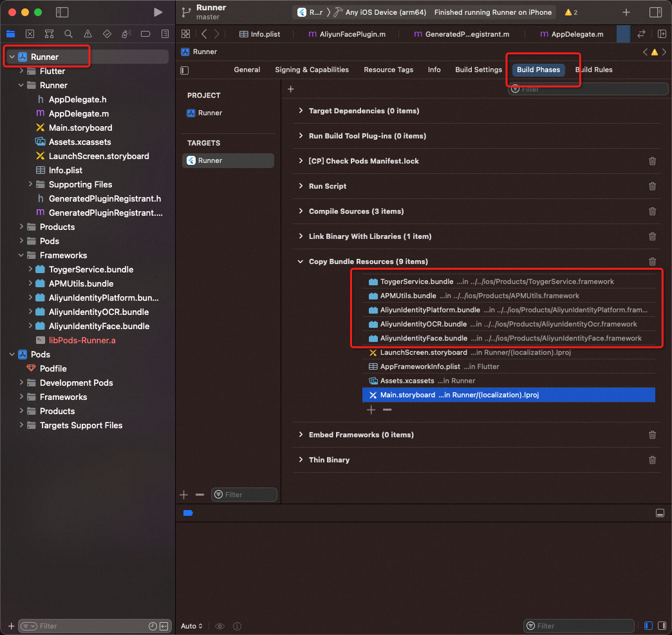Open the Info.plist editor tab
Viewport: 672px width, 635px height.
[259, 34]
